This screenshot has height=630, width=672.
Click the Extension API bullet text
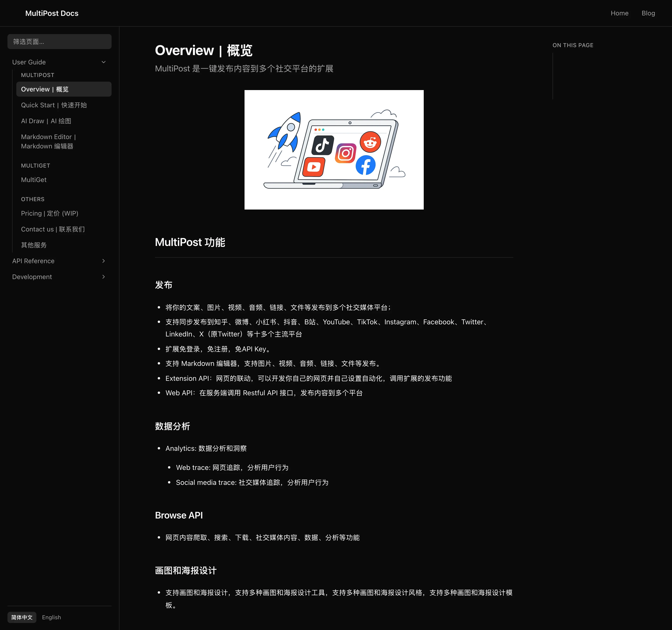coord(309,378)
